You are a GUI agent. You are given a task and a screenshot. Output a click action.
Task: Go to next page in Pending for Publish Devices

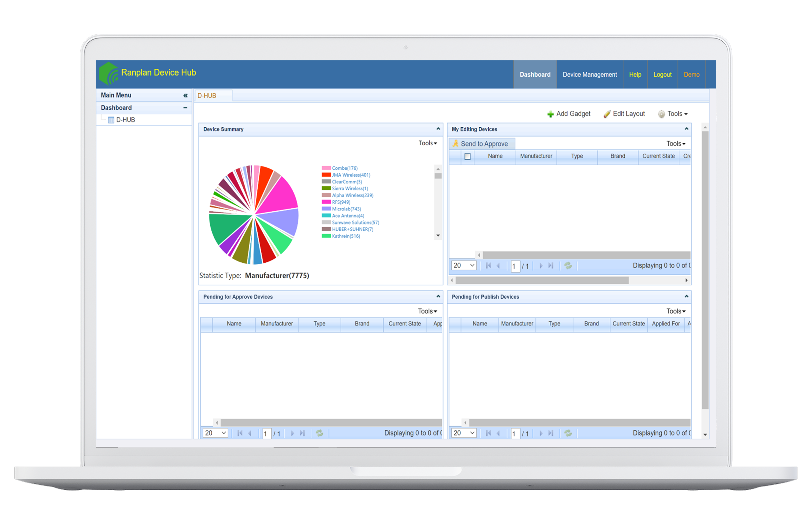[x=541, y=433]
